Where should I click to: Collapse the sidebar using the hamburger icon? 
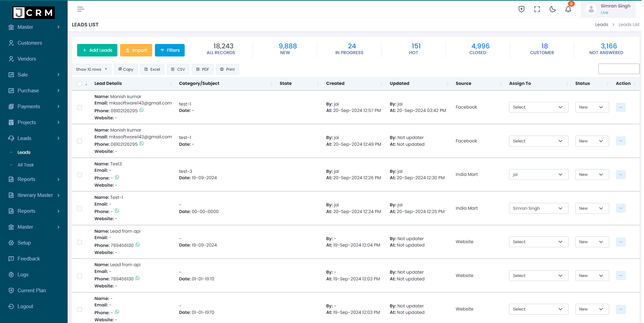(x=80, y=9)
